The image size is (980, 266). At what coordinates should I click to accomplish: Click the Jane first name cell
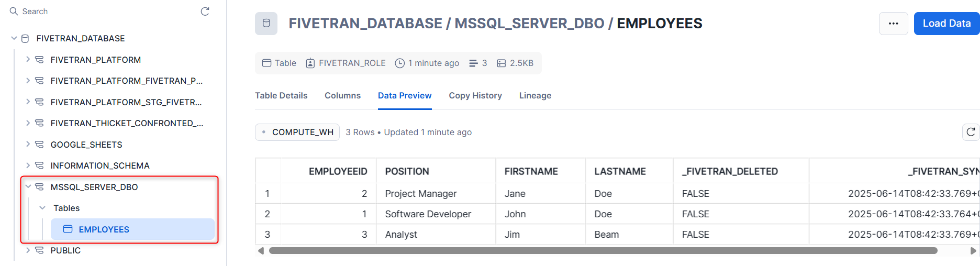point(541,194)
